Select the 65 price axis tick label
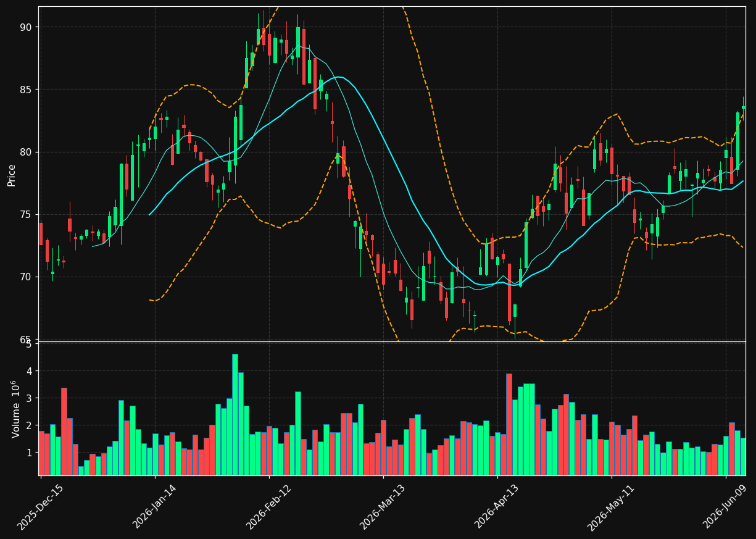Screen dimensions: 756x539 (x=25, y=339)
